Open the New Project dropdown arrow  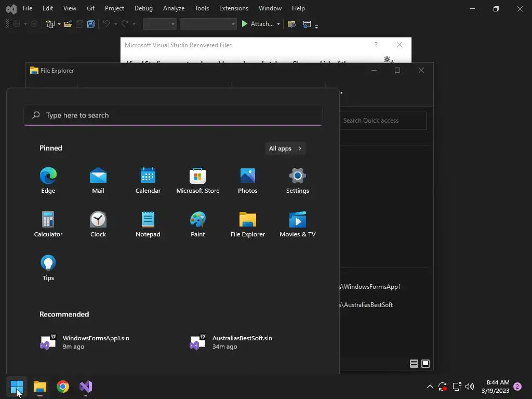point(59,24)
